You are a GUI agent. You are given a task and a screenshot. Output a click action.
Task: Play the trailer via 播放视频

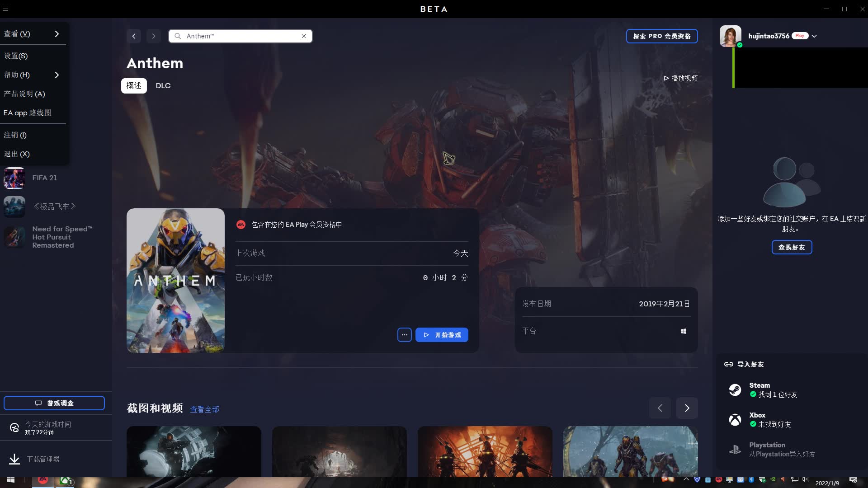coord(680,78)
